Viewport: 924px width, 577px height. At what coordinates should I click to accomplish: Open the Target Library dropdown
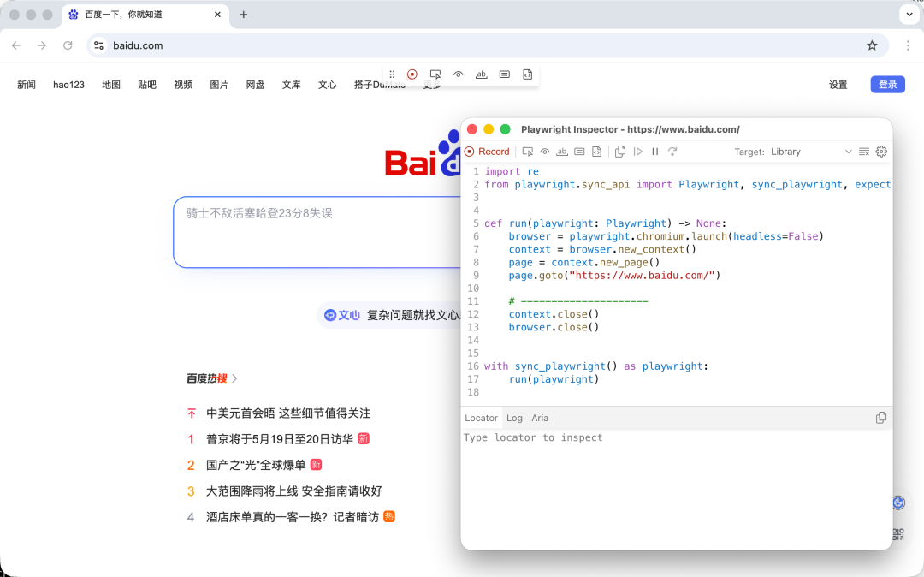[811, 152]
